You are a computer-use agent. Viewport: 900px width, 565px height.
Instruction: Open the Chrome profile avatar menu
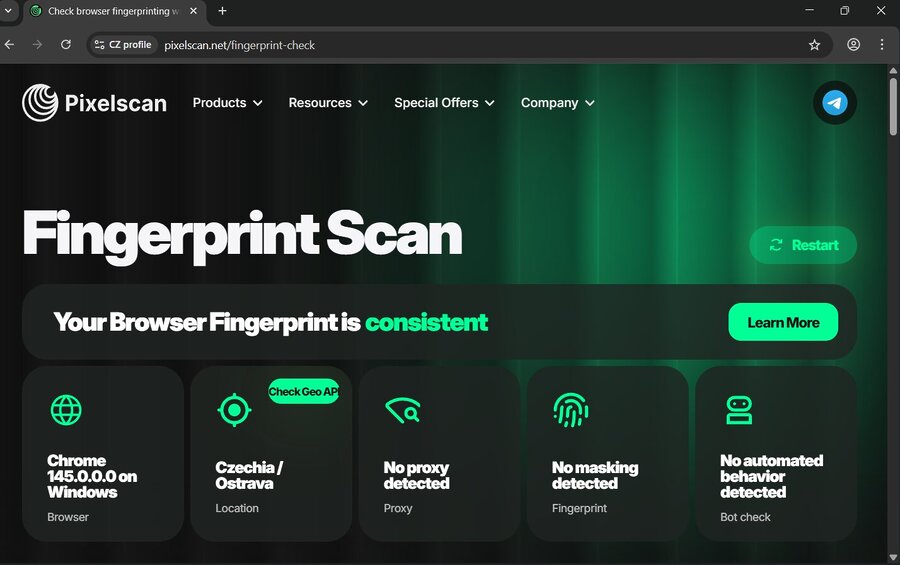853,45
